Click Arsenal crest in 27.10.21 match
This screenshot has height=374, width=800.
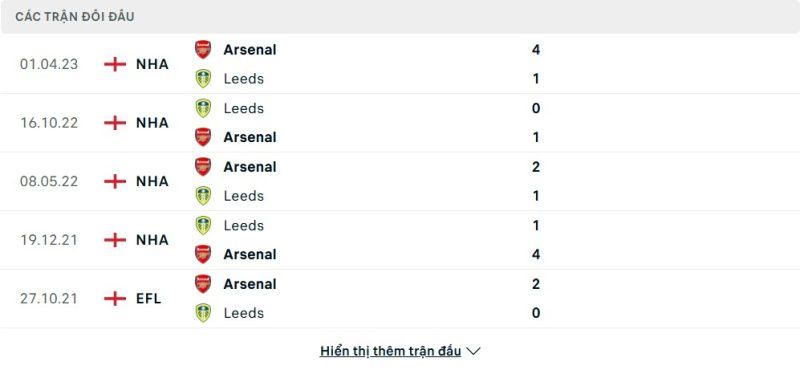point(203,284)
